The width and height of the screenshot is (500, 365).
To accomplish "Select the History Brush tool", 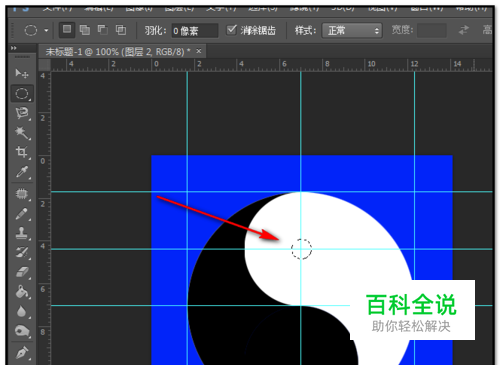I will 22,252.
